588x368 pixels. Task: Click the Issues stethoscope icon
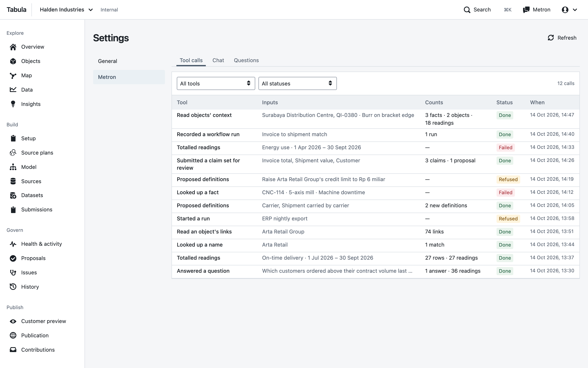click(x=13, y=273)
